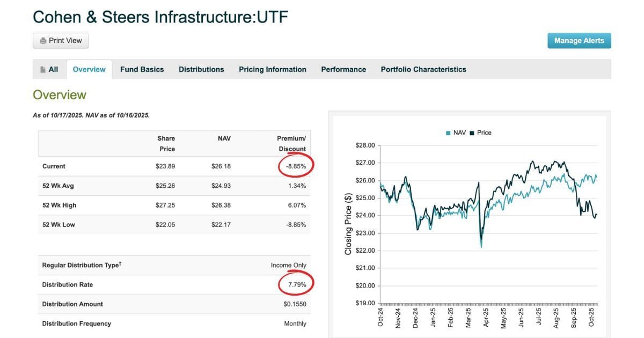Click the $0.1550 distribution amount value
This screenshot has width=644, height=338.
click(x=295, y=304)
